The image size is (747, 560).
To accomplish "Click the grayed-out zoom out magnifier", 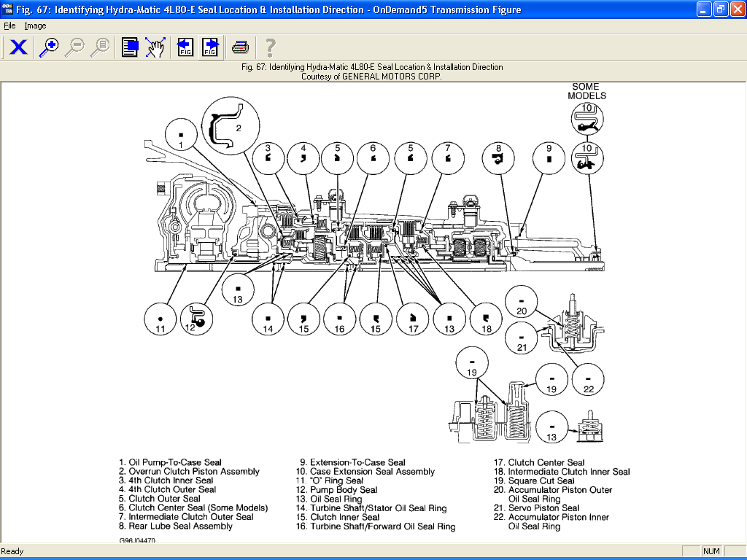I will tap(74, 47).
